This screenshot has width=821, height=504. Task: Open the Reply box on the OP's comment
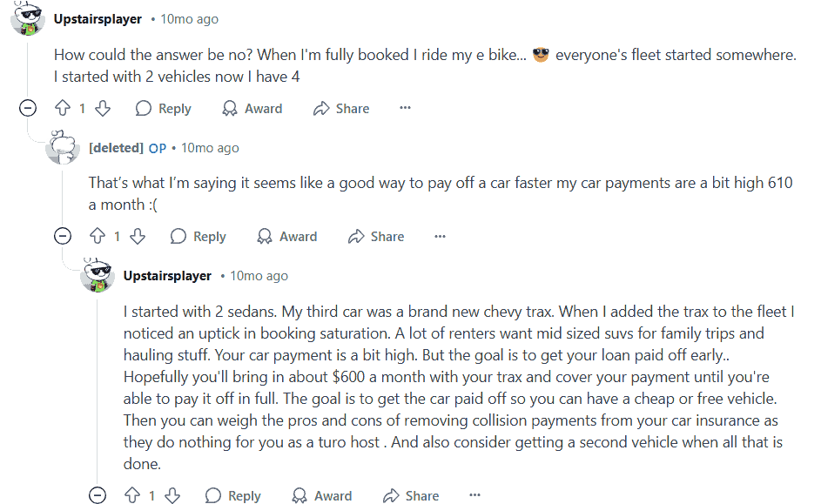click(x=199, y=236)
